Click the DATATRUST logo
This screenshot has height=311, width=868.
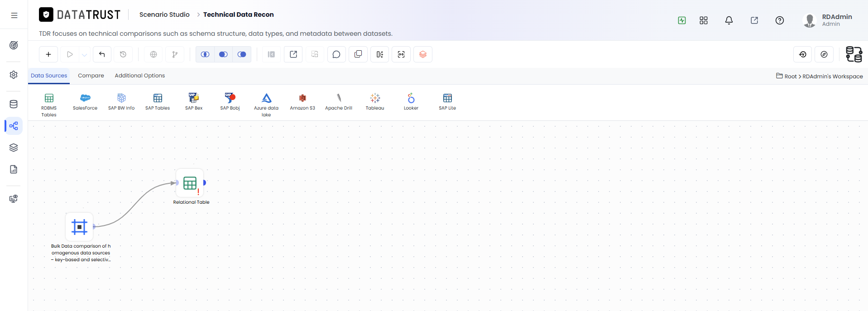[x=80, y=15]
